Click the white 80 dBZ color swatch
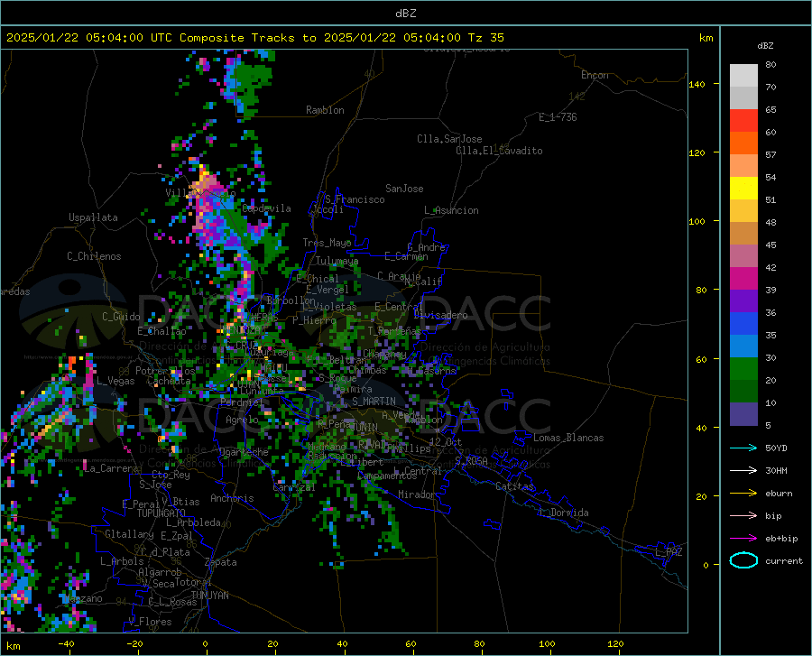This screenshot has width=812, height=656. click(x=743, y=75)
